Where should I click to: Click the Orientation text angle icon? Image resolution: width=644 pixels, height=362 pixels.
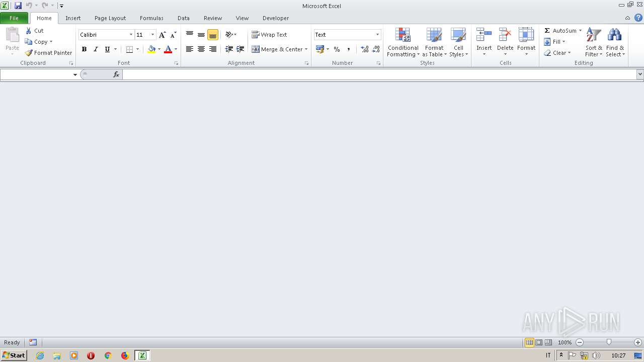click(229, 35)
